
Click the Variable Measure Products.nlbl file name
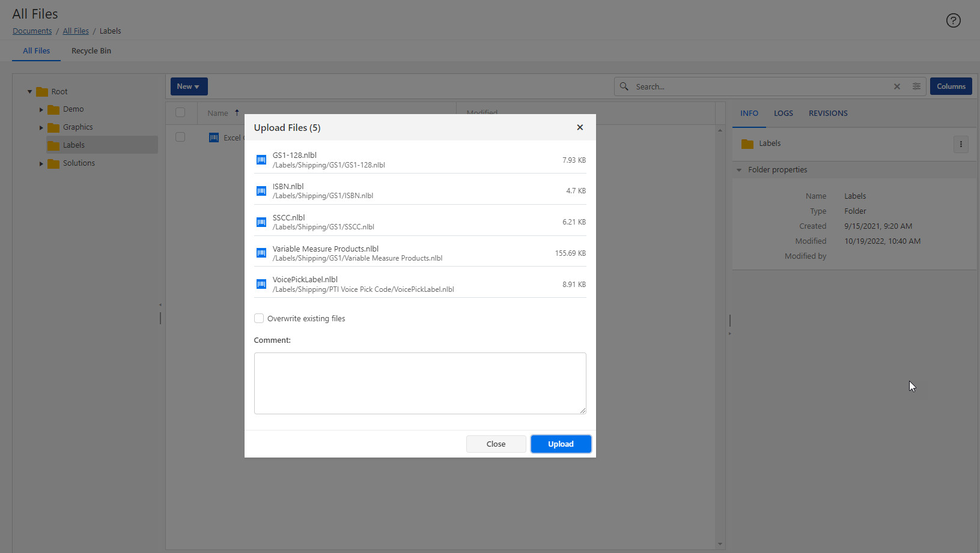tap(326, 249)
